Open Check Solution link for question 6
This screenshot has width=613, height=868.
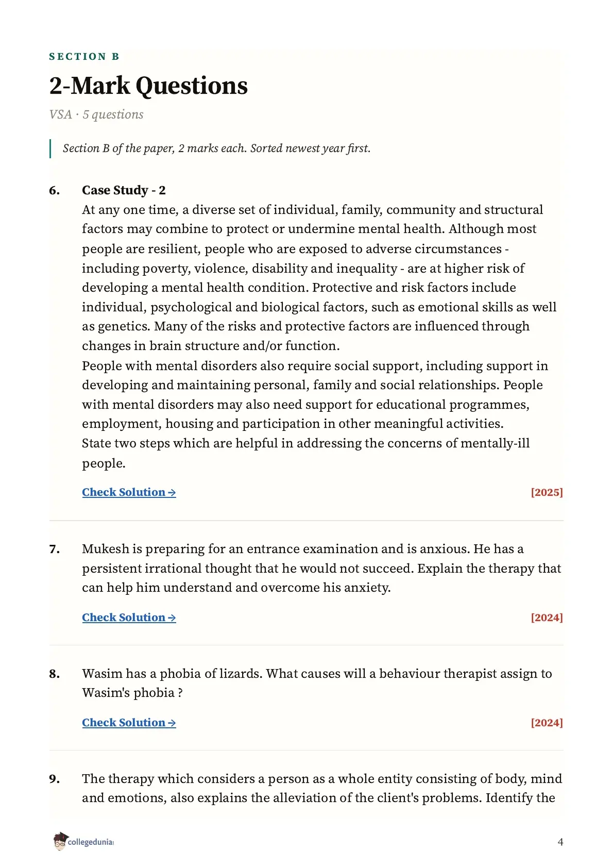tap(129, 492)
